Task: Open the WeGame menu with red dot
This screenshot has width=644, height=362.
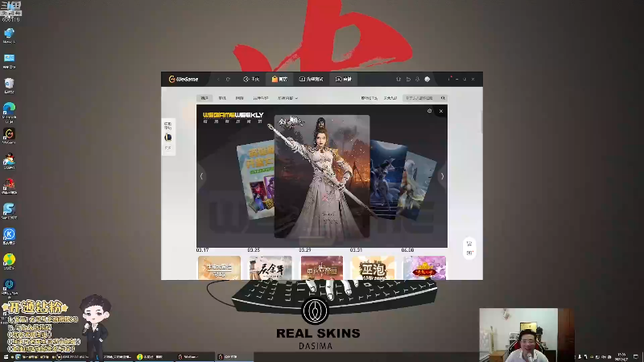Action: (449, 79)
